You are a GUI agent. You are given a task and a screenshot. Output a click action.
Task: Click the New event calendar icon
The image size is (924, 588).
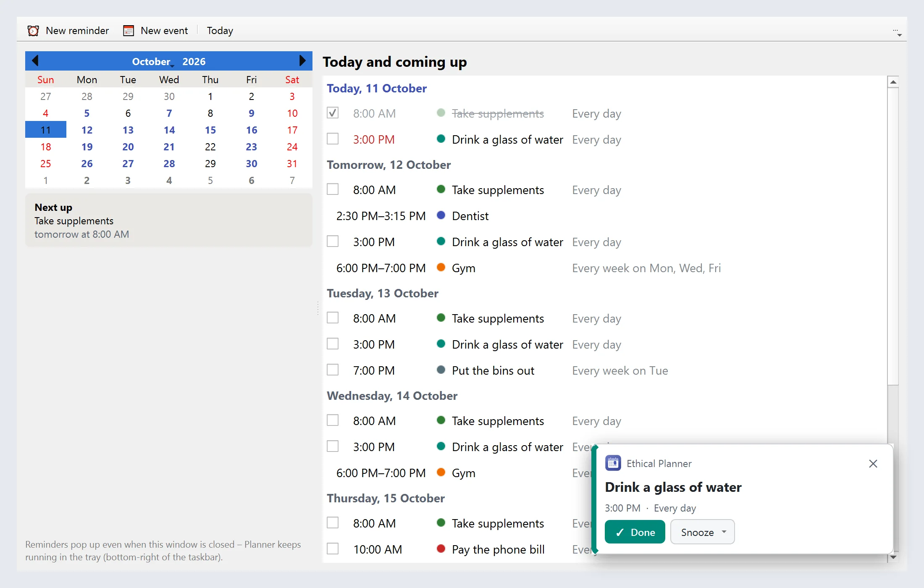click(129, 31)
